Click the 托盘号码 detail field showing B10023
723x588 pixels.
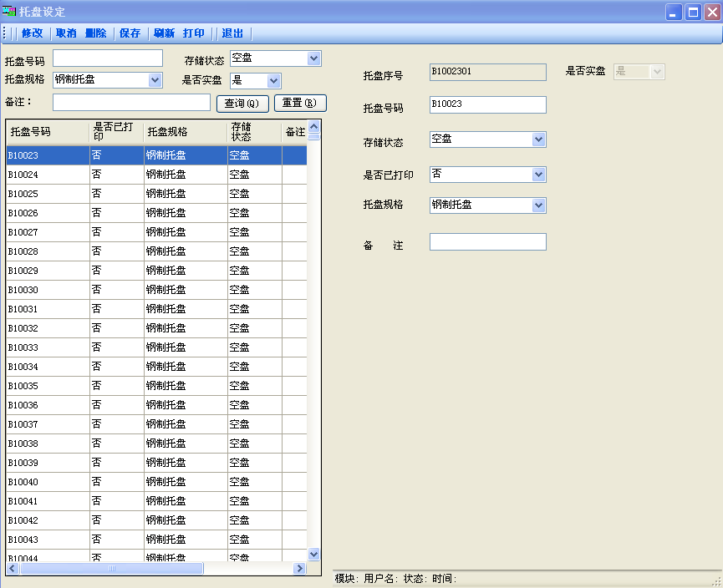click(x=488, y=104)
